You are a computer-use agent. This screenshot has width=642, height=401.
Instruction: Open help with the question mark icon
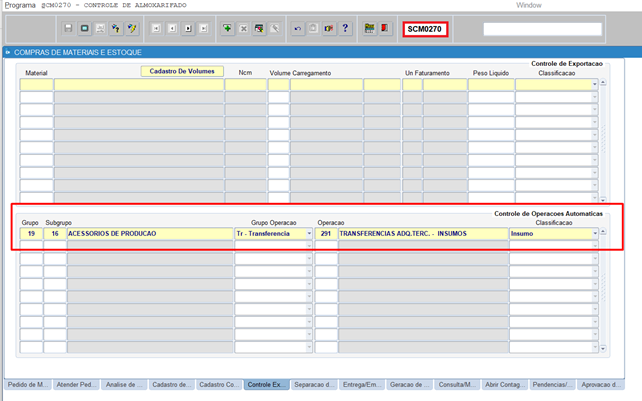coord(345,28)
